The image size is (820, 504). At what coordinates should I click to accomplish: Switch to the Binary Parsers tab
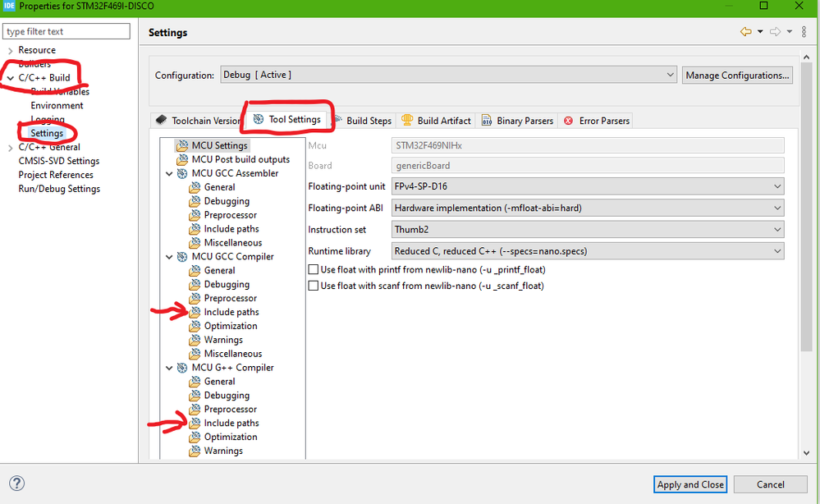[x=517, y=121]
